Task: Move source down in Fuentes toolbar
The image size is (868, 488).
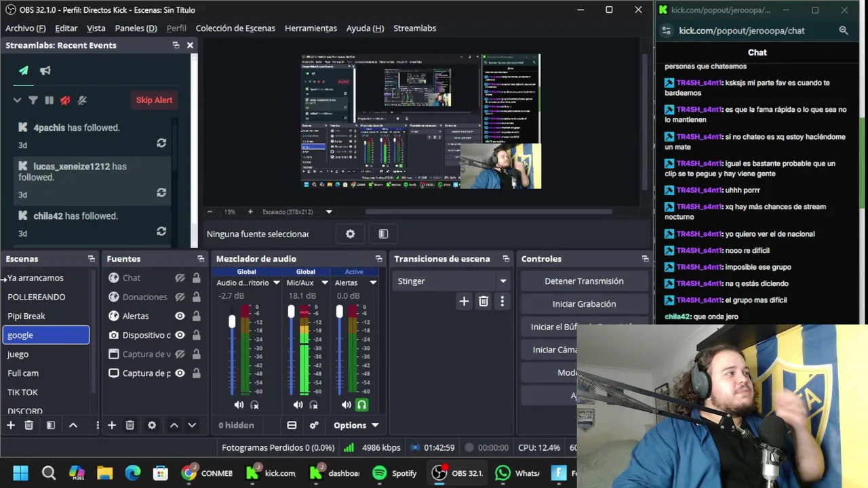Action: 192,425
